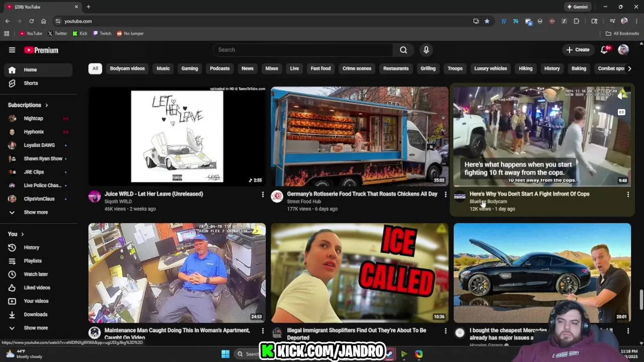
Task: Open History in the sidebar
Action: [38, 247]
